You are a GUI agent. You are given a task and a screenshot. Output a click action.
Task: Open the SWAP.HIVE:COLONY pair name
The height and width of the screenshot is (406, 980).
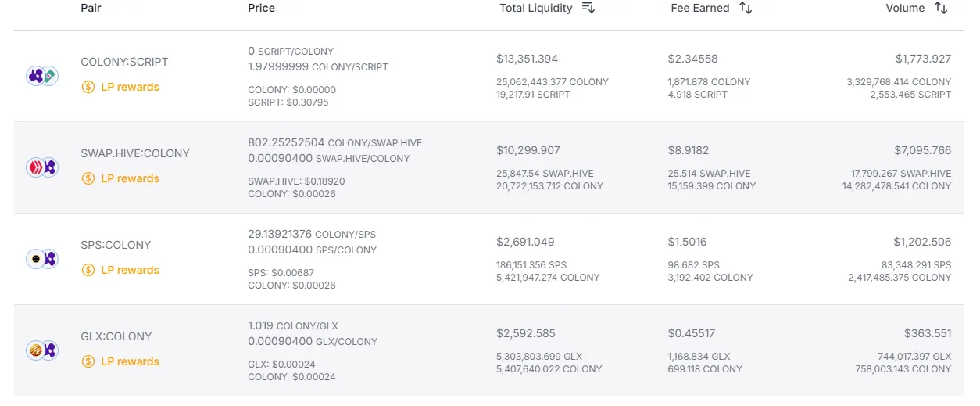(135, 153)
